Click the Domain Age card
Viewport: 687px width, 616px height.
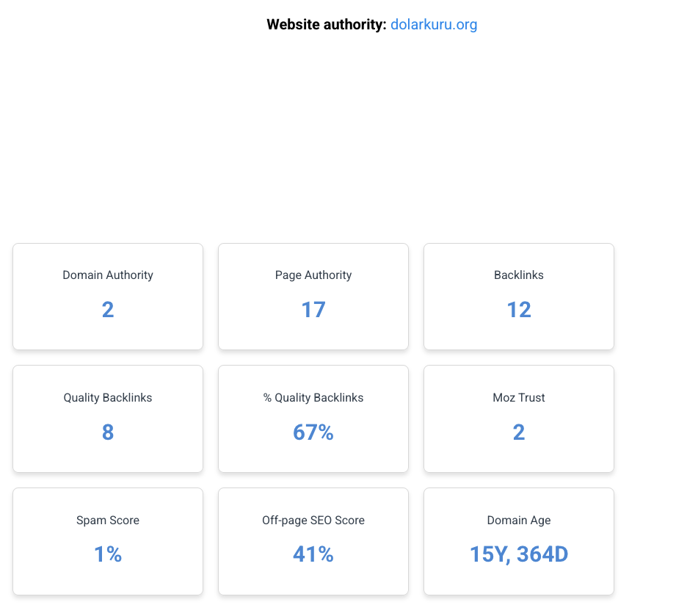(519, 542)
